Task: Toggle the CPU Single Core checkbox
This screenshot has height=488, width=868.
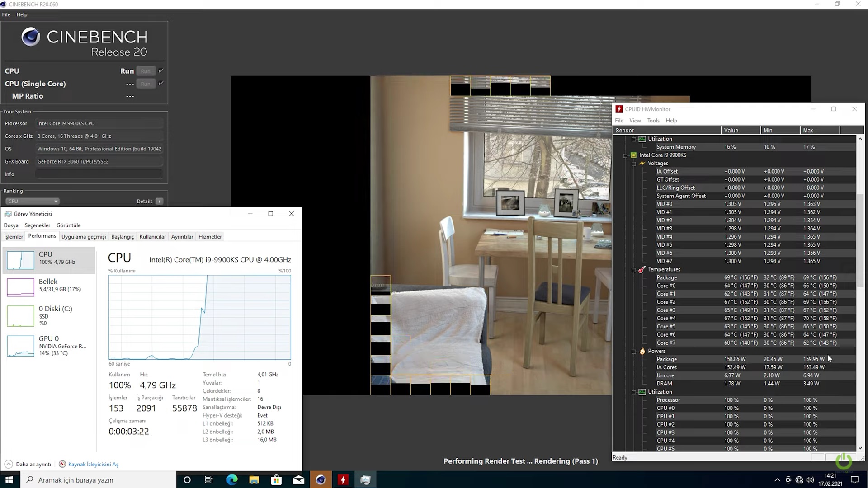Action: 161,84
